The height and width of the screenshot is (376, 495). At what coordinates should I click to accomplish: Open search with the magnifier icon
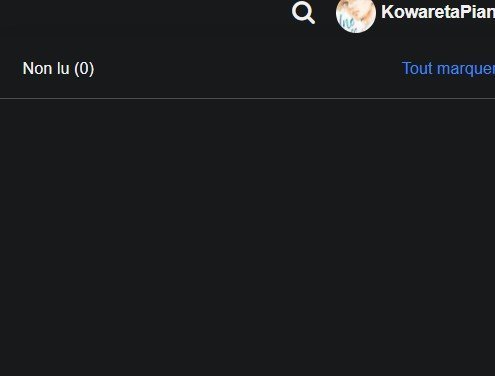coord(303,13)
